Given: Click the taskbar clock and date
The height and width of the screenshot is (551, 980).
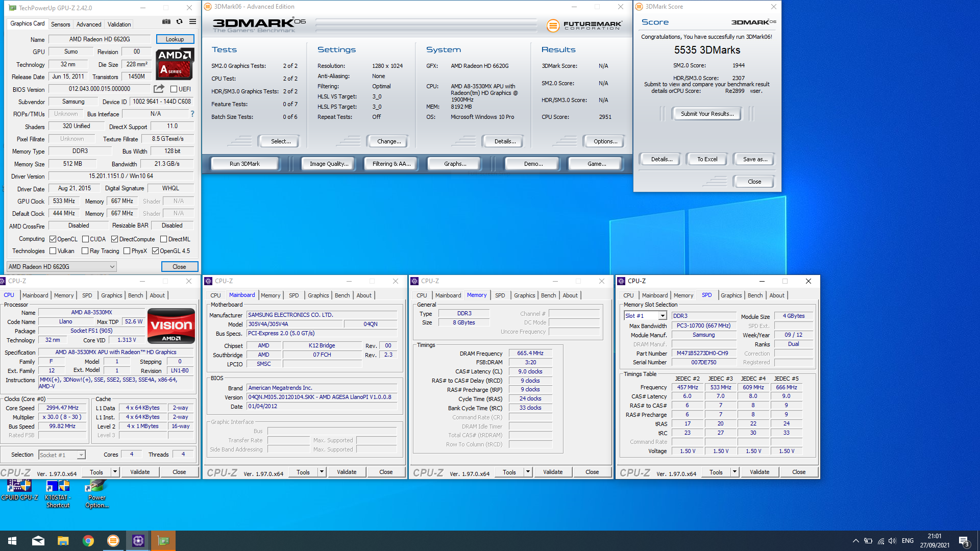Looking at the screenshot, I should (934, 541).
